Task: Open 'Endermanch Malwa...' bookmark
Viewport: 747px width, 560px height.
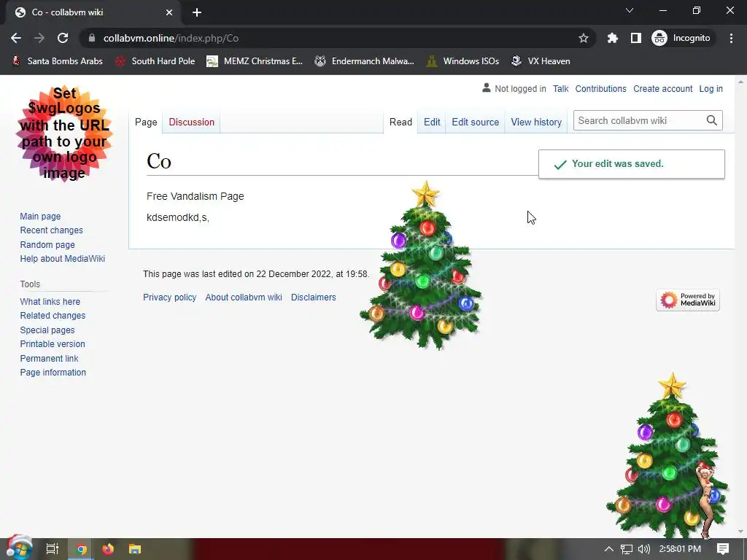Action: tap(365, 61)
